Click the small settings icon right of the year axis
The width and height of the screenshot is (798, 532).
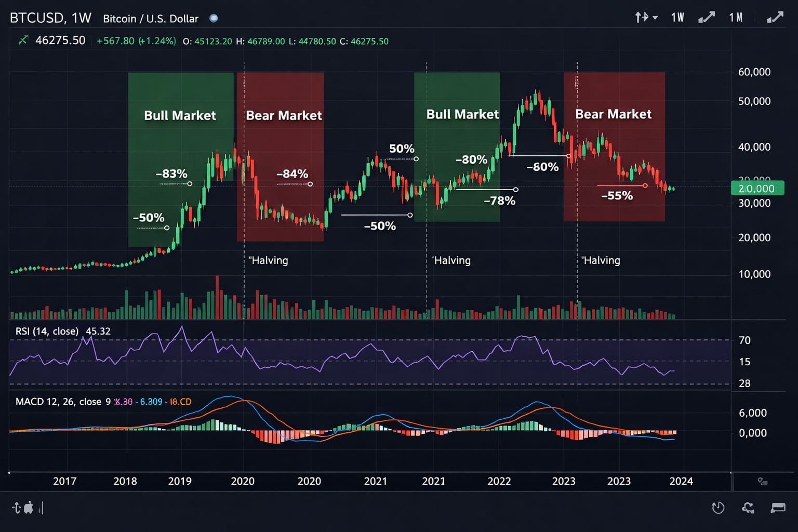click(x=762, y=482)
